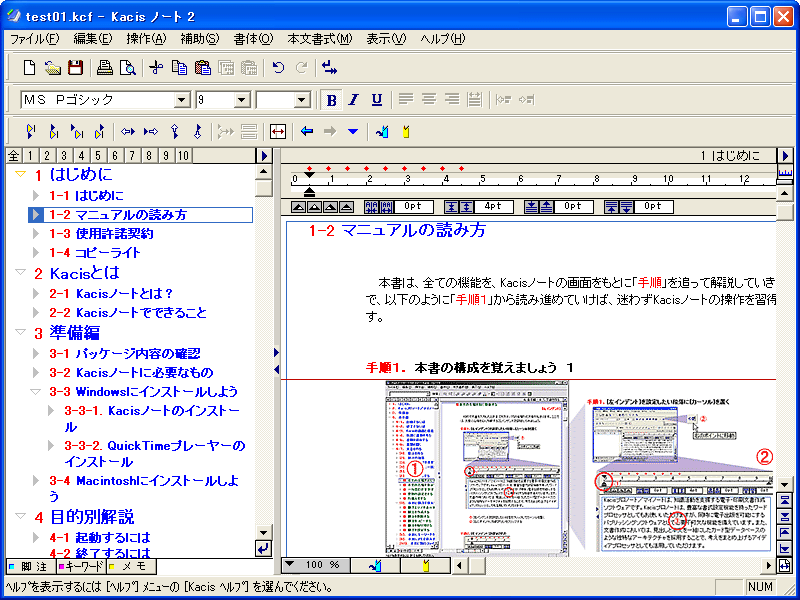This screenshot has width=800, height=600.
Task: Click the 4pt spacing field
Action: 492,207
